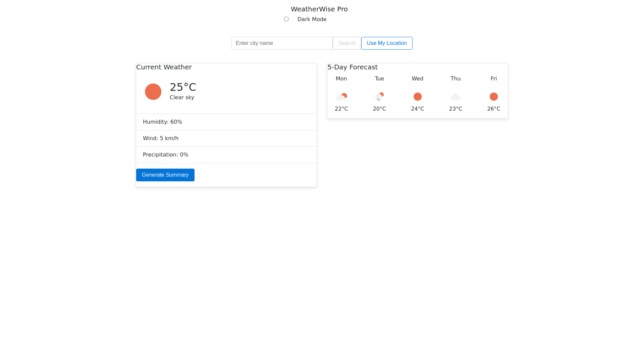Click the 25°C current temperature reading
Viewport: 644px width, 362px height.
coord(183,87)
